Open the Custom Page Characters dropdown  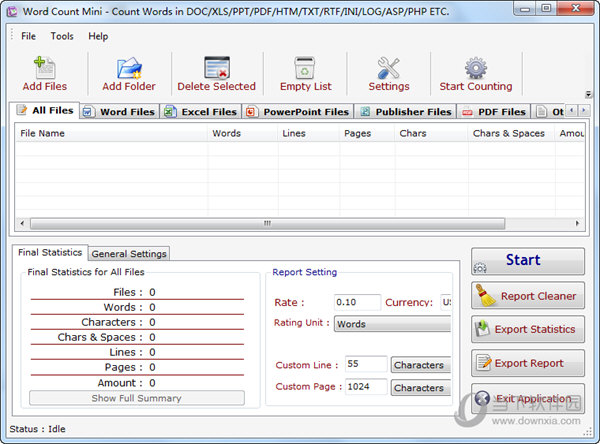pos(419,388)
